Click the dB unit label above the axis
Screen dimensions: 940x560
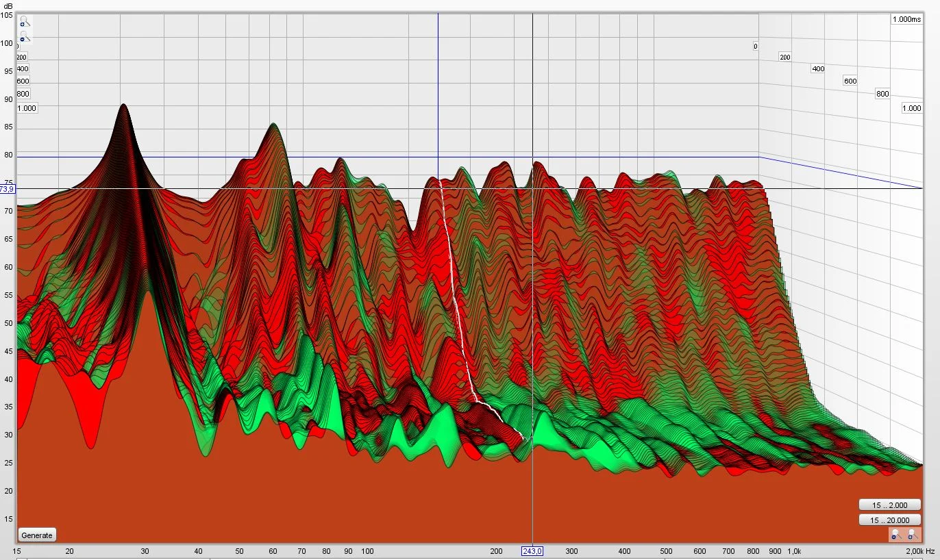(8, 6)
